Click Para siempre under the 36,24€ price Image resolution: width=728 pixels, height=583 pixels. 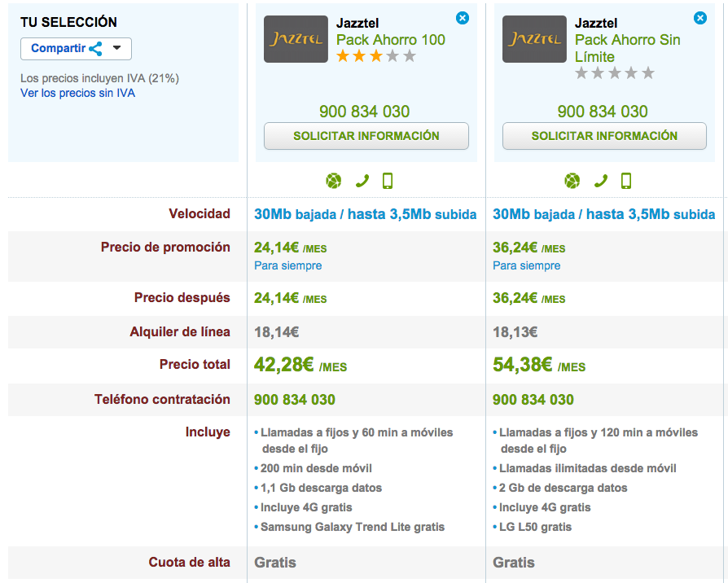tap(527, 265)
